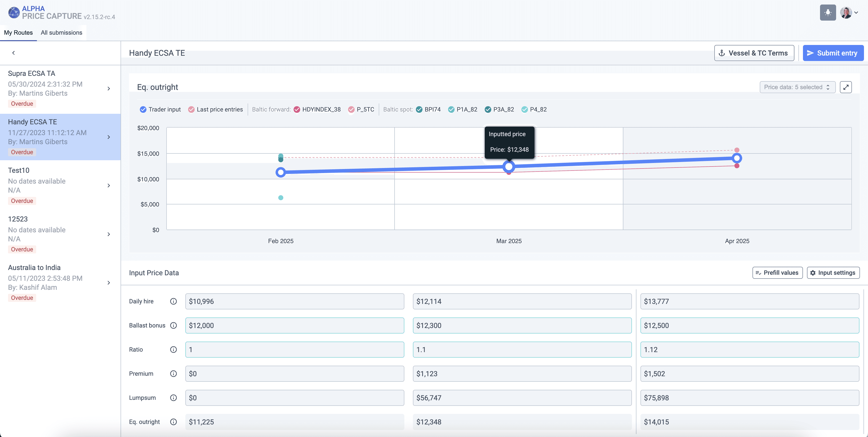
Task: Toggle the HDYINDEX_38 forward series
Action: [297, 110]
